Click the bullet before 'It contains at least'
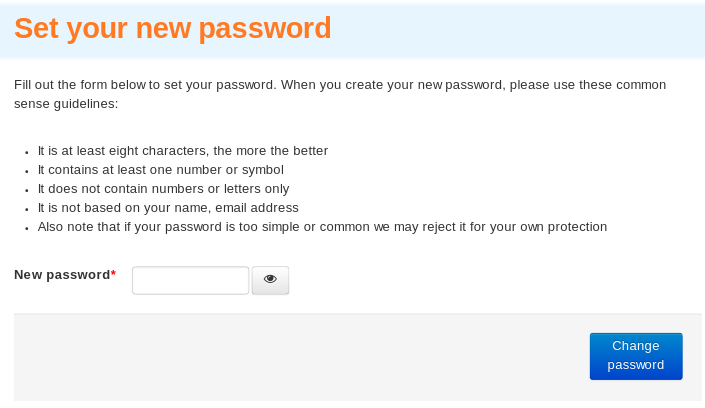This screenshot has height=408, width=705. tap(27, 171)
